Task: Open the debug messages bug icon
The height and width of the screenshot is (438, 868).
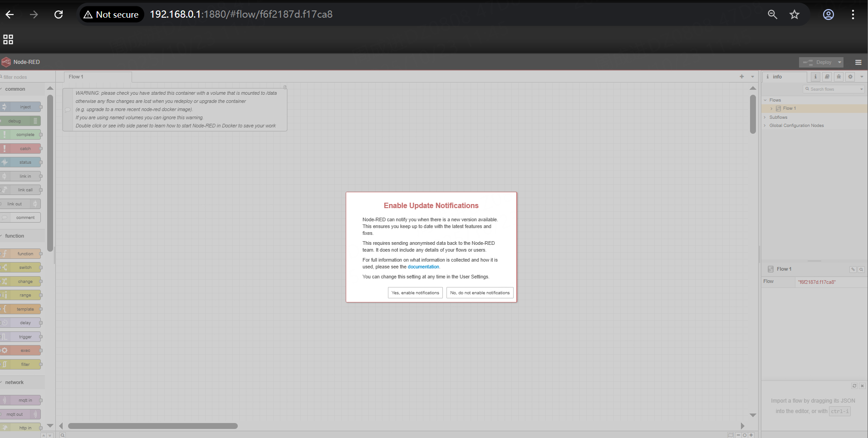Action: [839, 77]
